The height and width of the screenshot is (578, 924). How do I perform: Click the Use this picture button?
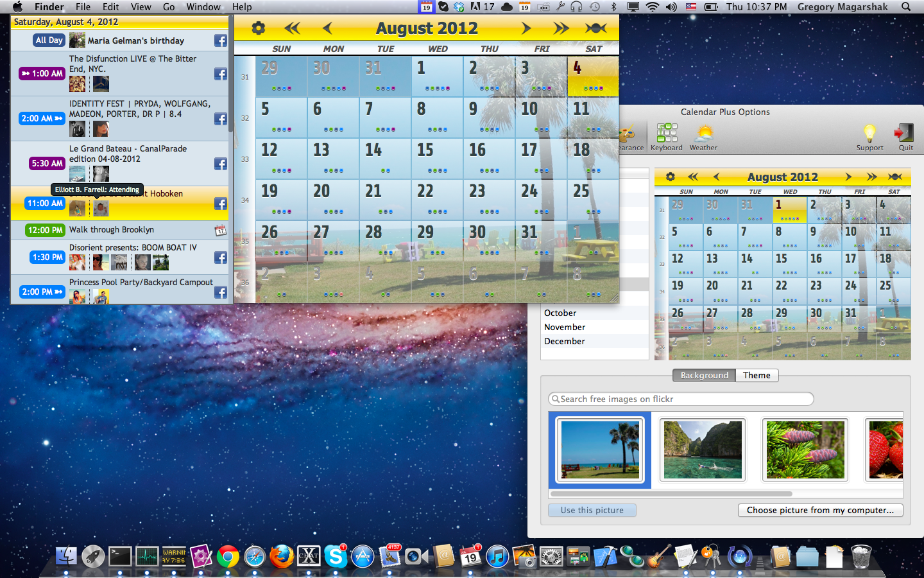(592, 510)
